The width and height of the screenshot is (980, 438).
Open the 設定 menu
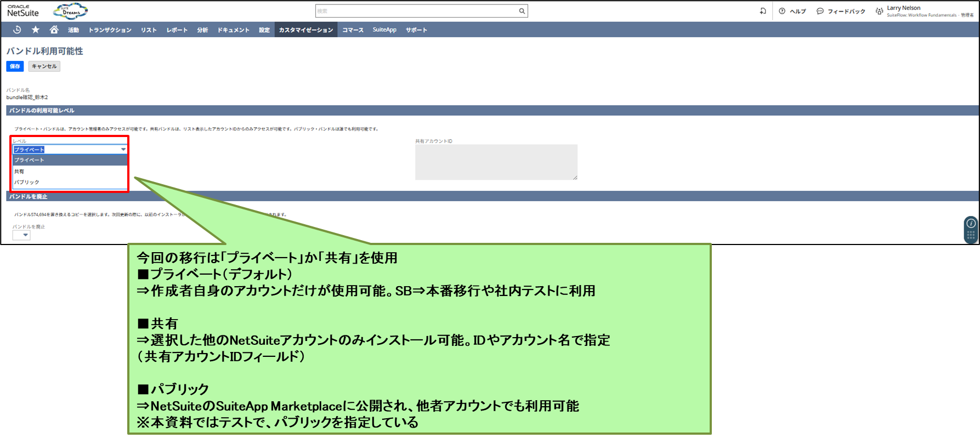[x=264, y=30]
